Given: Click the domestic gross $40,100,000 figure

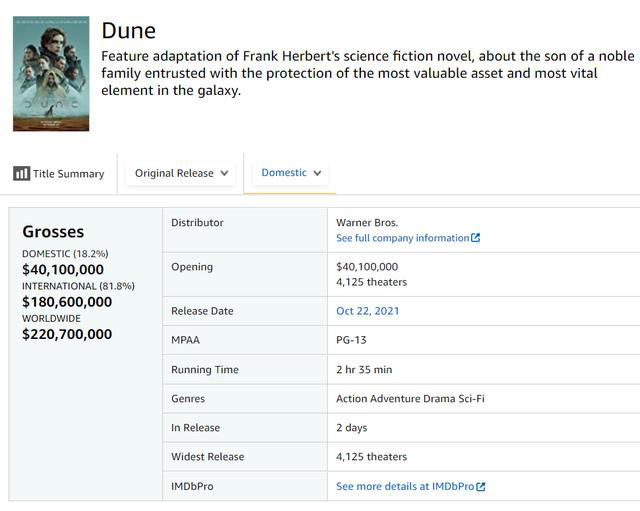Looking at the screenshot, I should click(x=63, y=269).
